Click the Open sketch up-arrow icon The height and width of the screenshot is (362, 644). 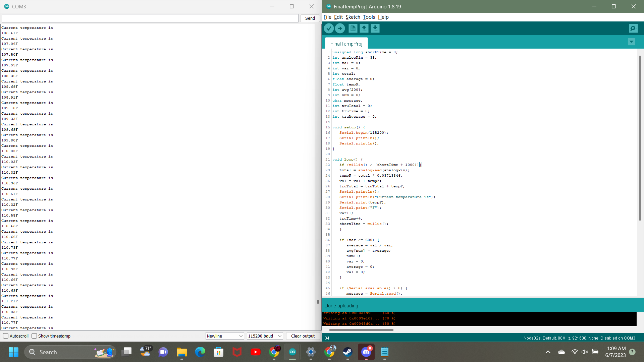[x=364, y=28]
